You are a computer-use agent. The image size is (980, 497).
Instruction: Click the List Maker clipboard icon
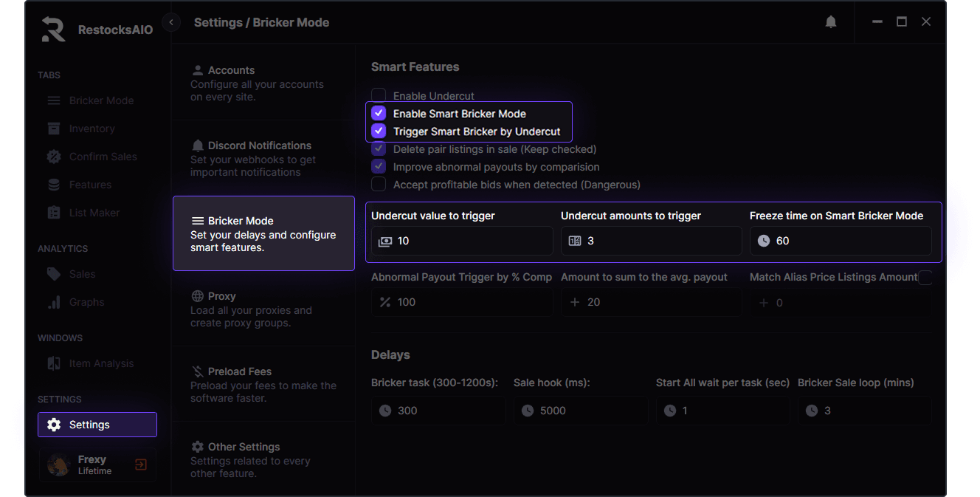pos(54,213)
